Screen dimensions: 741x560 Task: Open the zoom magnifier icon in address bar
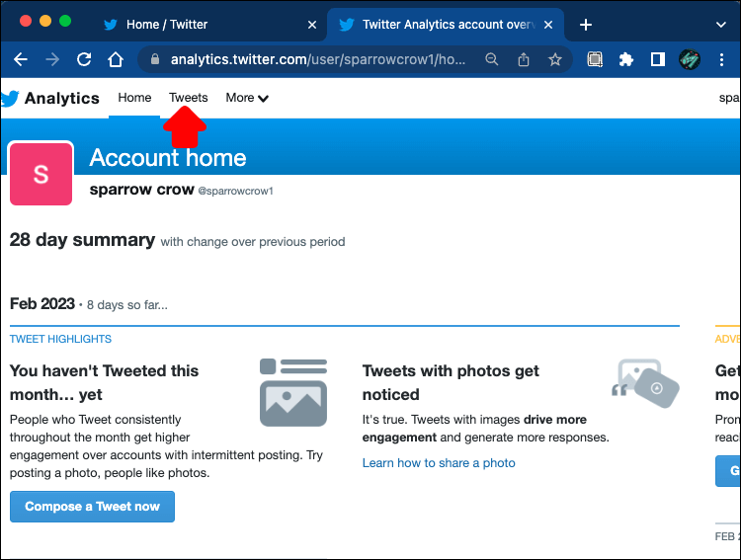pos(491,59)
